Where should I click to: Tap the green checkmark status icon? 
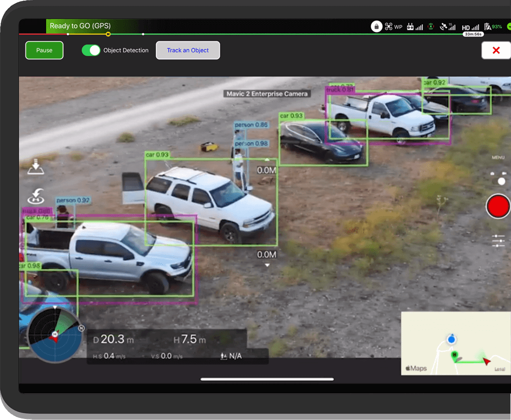tap(509, 27)
